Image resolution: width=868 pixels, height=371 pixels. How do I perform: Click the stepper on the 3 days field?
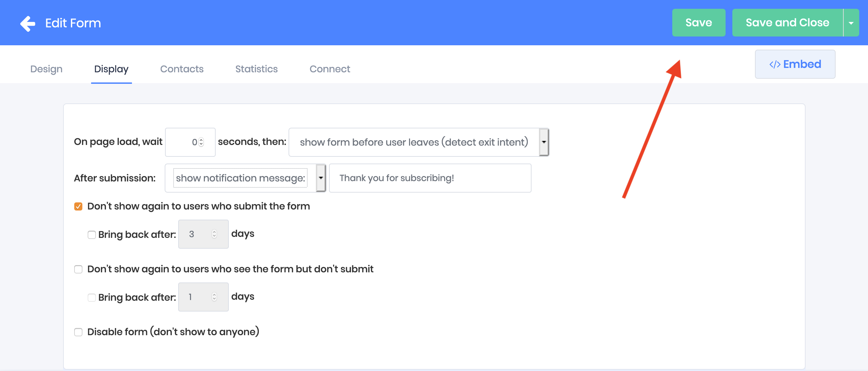214,234
